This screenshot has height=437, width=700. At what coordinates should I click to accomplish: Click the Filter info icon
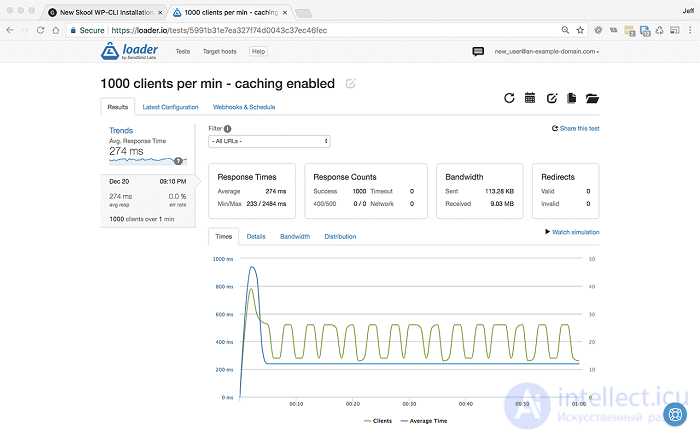[x=228, y=129]
